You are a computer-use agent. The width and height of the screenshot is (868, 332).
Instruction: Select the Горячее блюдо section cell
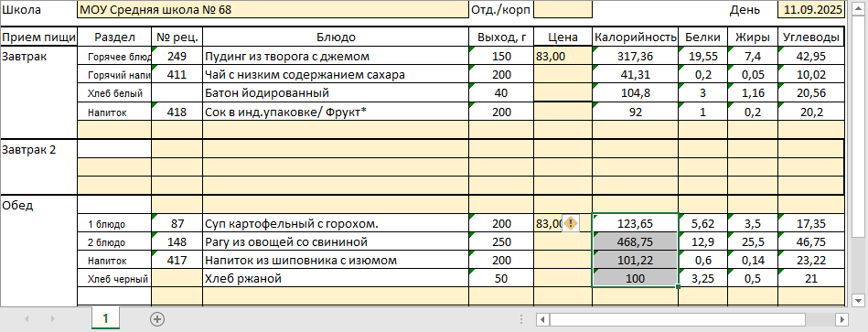click(x=114, y=56)
